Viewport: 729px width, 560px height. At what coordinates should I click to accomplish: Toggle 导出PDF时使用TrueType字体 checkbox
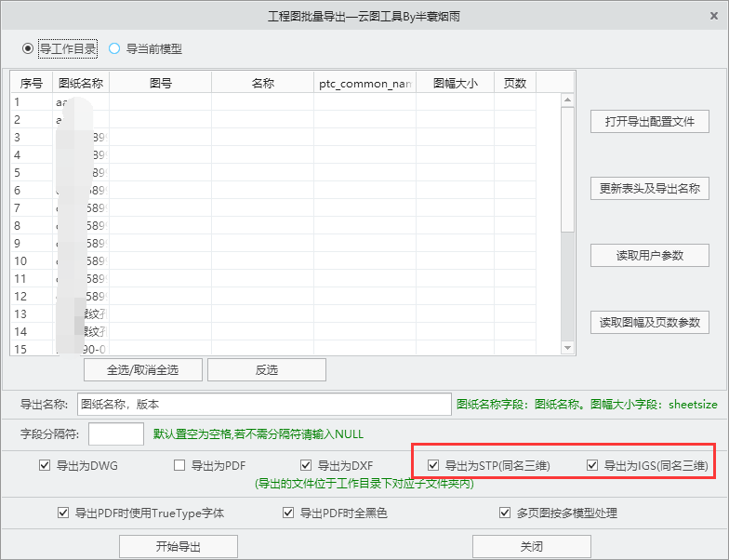(x=63, y=513)
